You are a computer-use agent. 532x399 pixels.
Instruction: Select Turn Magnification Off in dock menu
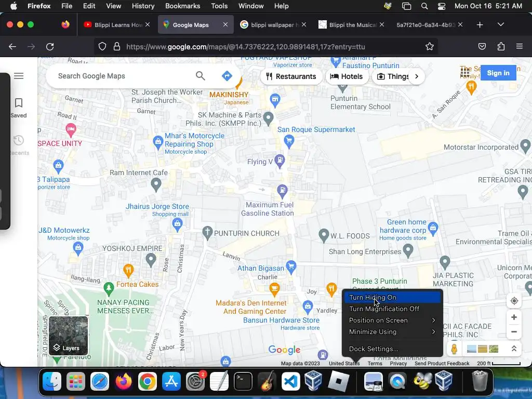393,309
